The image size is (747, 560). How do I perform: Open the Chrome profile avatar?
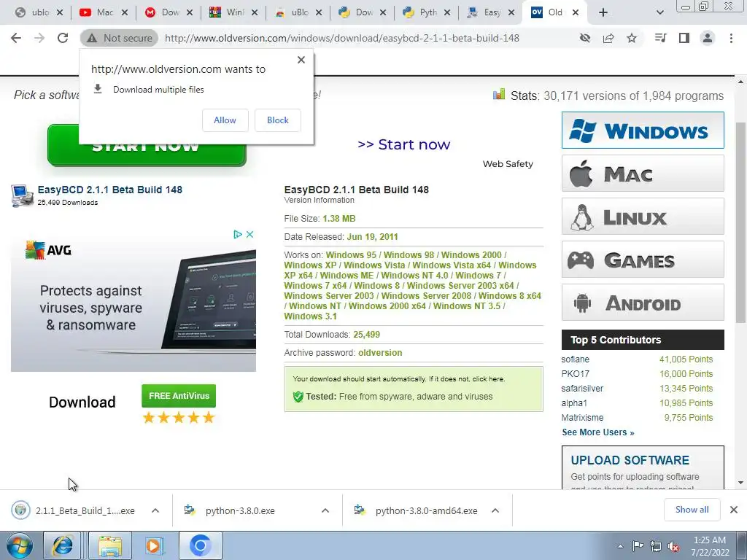(708, 38)
